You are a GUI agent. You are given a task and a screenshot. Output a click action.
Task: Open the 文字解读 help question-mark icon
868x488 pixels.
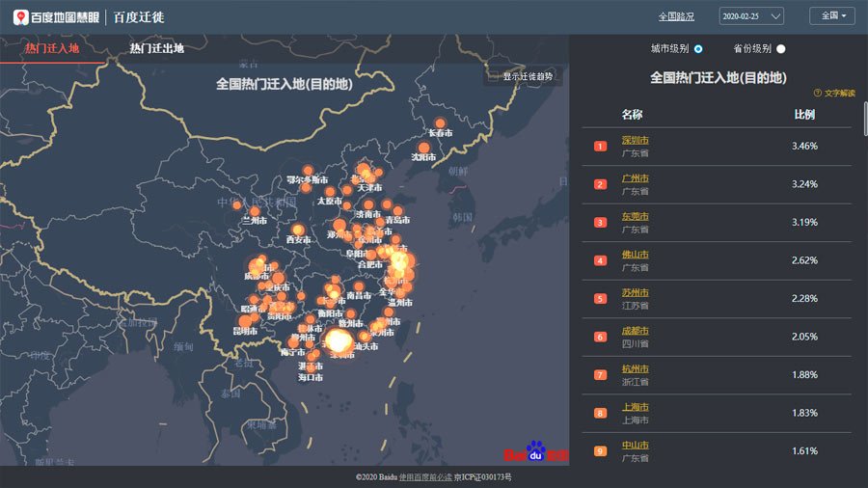point(817,93)
